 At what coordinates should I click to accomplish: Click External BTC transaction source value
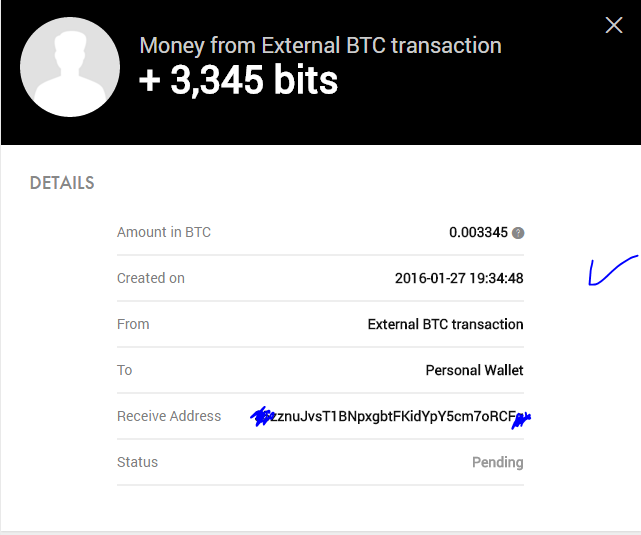tap(445, 325)
